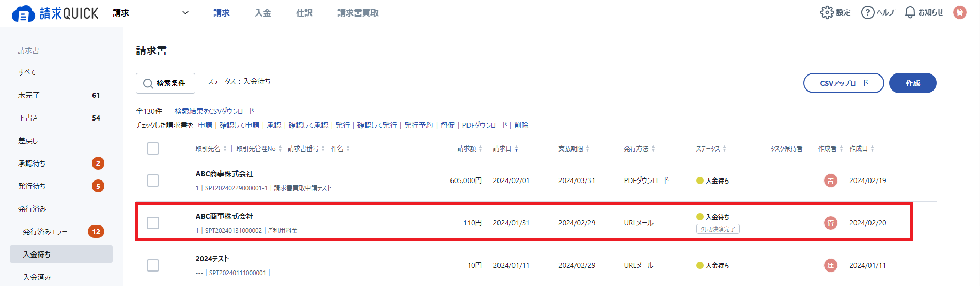Image resolution: width=980 pixels, height=286 pixels.
Task: Click creator avatar 吉 in 605,000円 row
Action: tap(830, 180)
